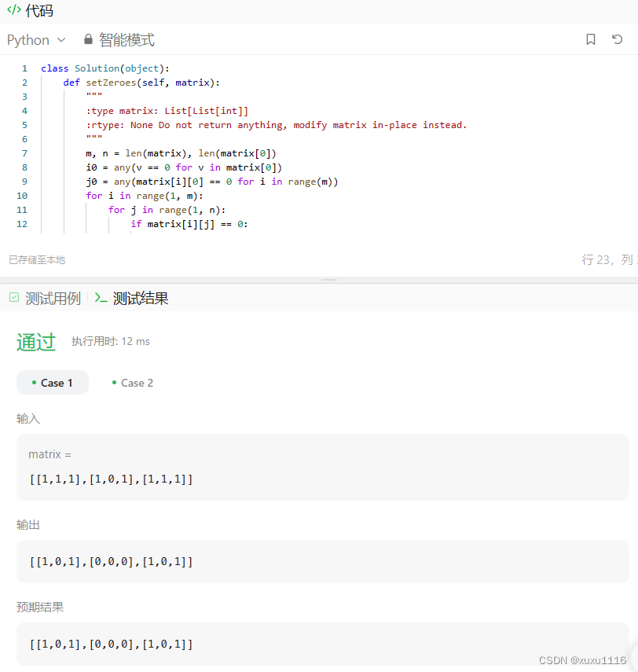The height and width of the screenshot is (672, 638).
Task: Click line number 12 in the gutter
Action: click(22, 224)
